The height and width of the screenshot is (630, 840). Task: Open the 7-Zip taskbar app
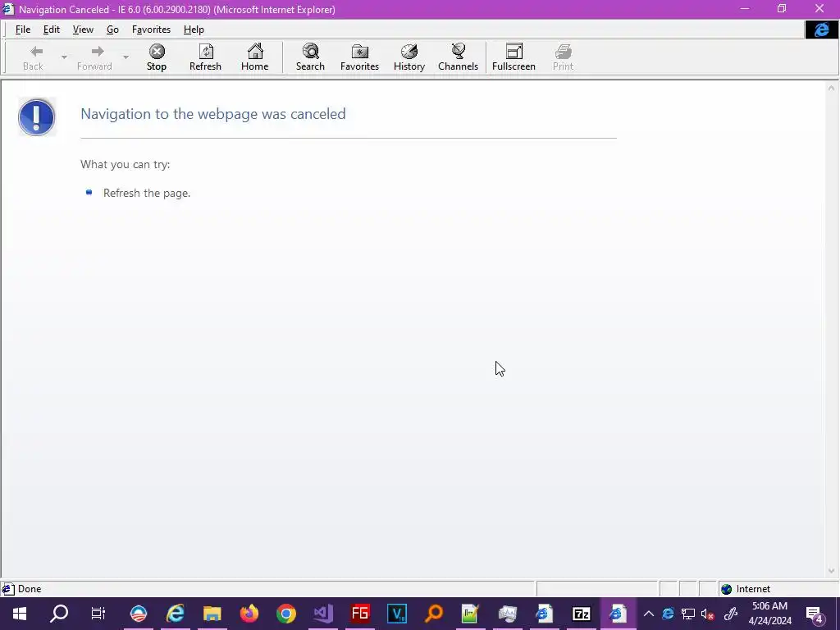pos(582,614)
